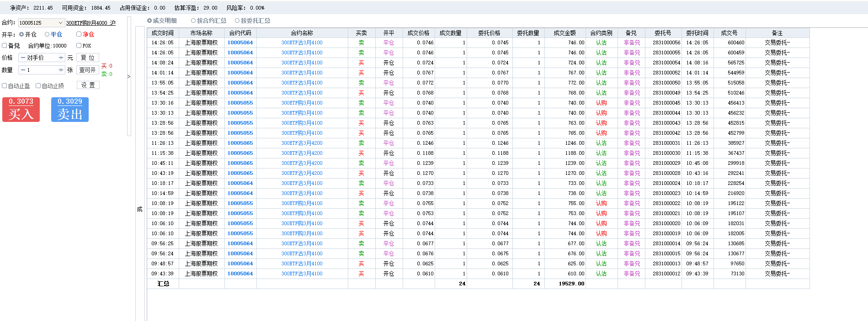868x321 pixels.
Task: Collapse the order panel with the > arrow
Action: pyautogui.click(x=129, y=77)
